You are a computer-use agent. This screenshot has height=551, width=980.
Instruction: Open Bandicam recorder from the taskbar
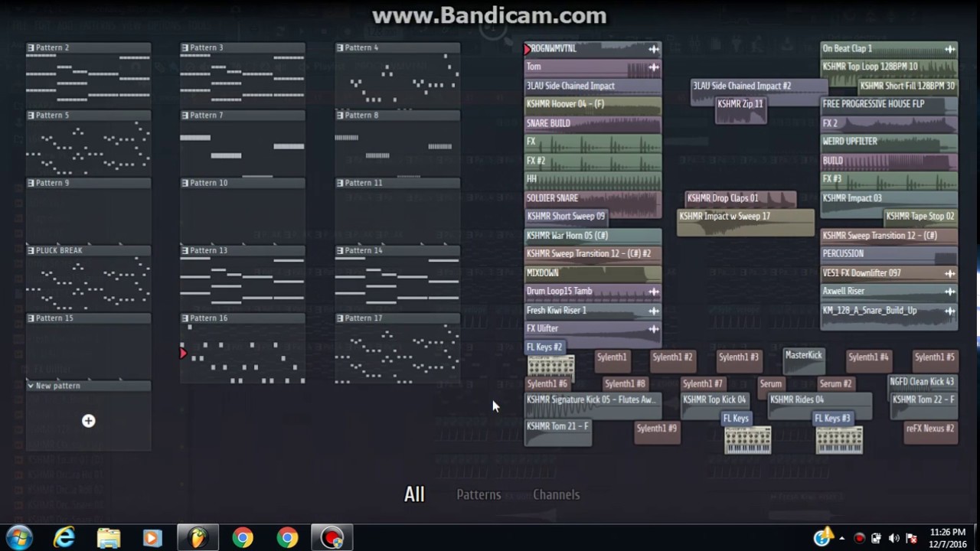[332, 538]
